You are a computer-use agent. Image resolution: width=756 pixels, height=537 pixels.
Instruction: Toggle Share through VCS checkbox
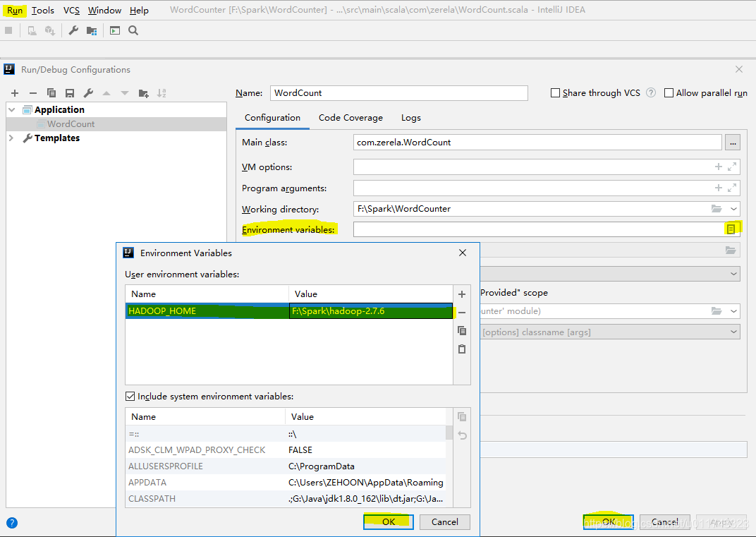pyautogui.click(x=555, y=92)
